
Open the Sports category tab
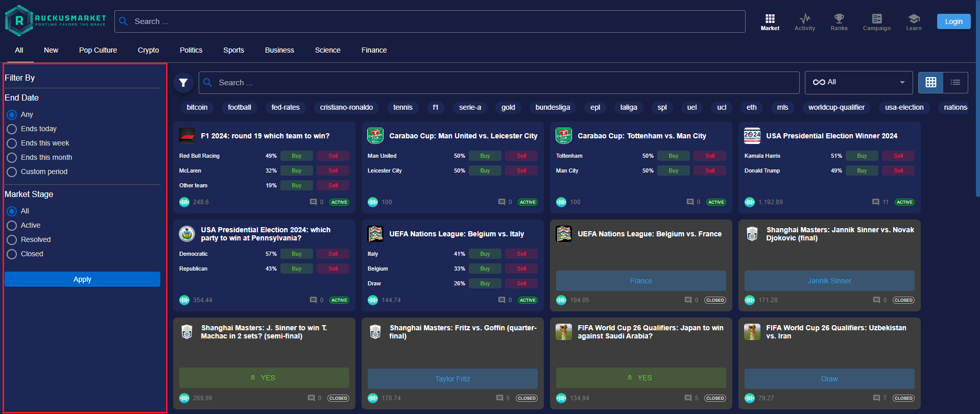click(x=233, y=50)
